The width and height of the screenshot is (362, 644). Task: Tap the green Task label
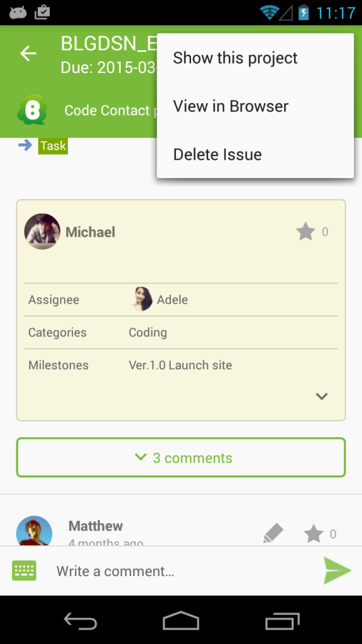click(53, 146)
